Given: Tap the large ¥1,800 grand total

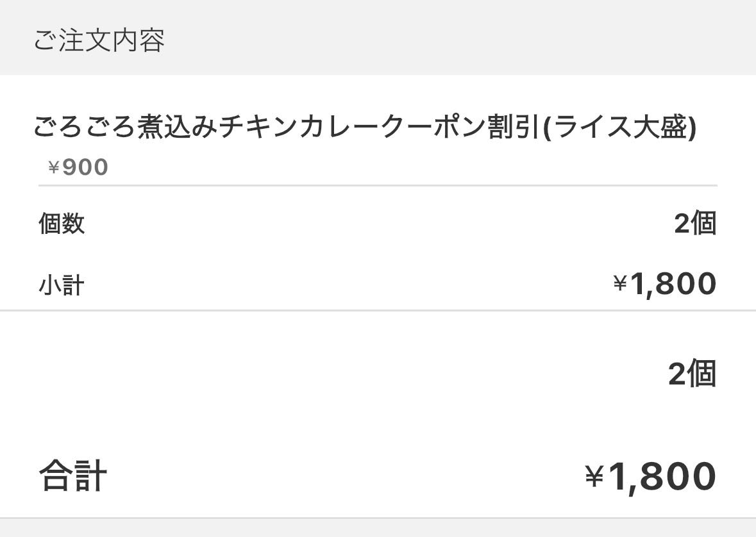Looking at the screenshot, I should tap(650, 476).
